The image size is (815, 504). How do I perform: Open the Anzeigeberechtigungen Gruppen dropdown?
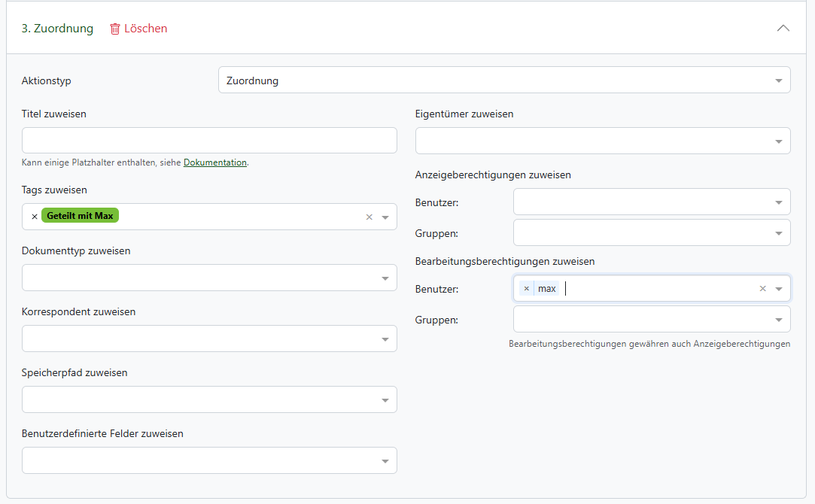coord(778,233)
